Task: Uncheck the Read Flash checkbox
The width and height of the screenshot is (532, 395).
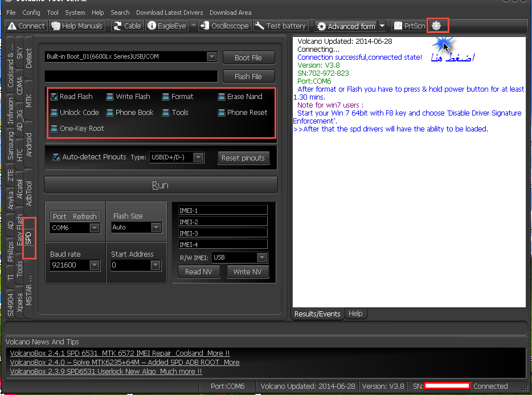Action: 54,97
